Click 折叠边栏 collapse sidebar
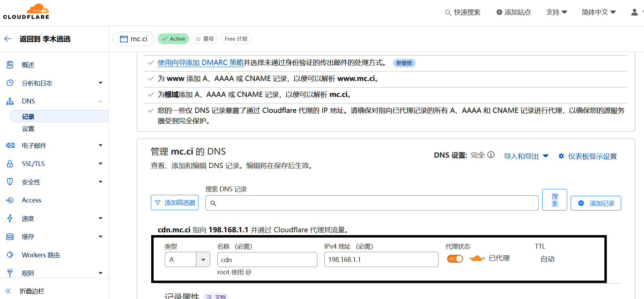Image resolution: width=644 pixels, height=299 pixels. tap(32, 291)
